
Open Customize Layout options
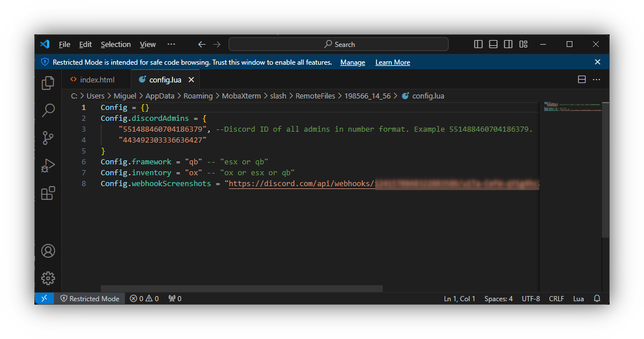click(x=523, y=44)
